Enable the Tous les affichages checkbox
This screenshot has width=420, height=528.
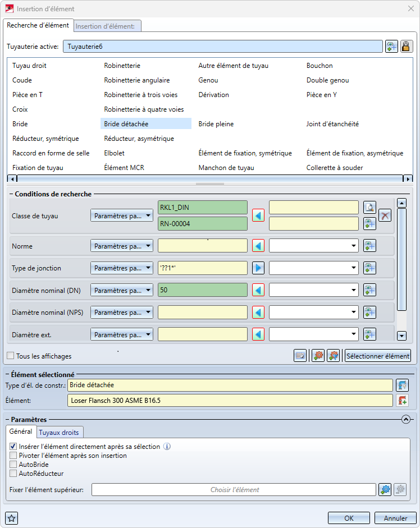pyautogui.click(x=11, y=356)
